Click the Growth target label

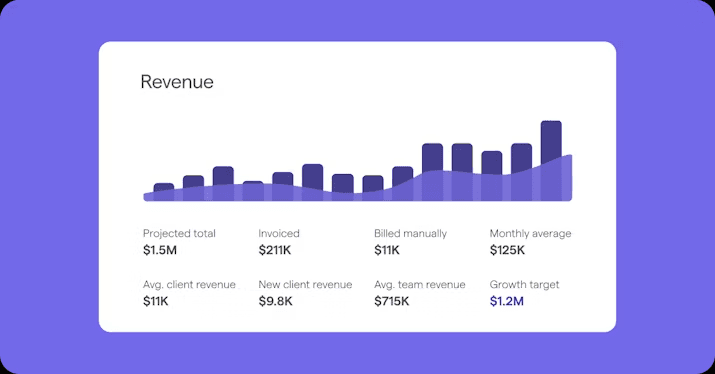pos(524,285)
